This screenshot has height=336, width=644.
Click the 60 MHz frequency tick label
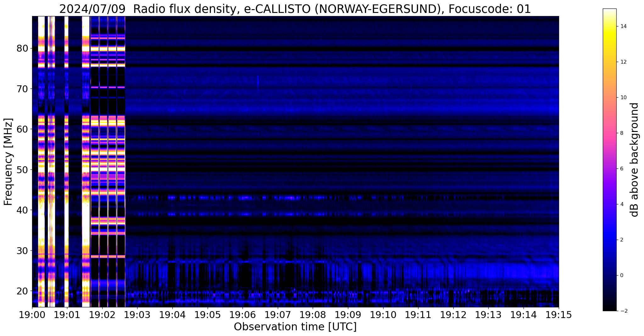click(x=23, y=129)
